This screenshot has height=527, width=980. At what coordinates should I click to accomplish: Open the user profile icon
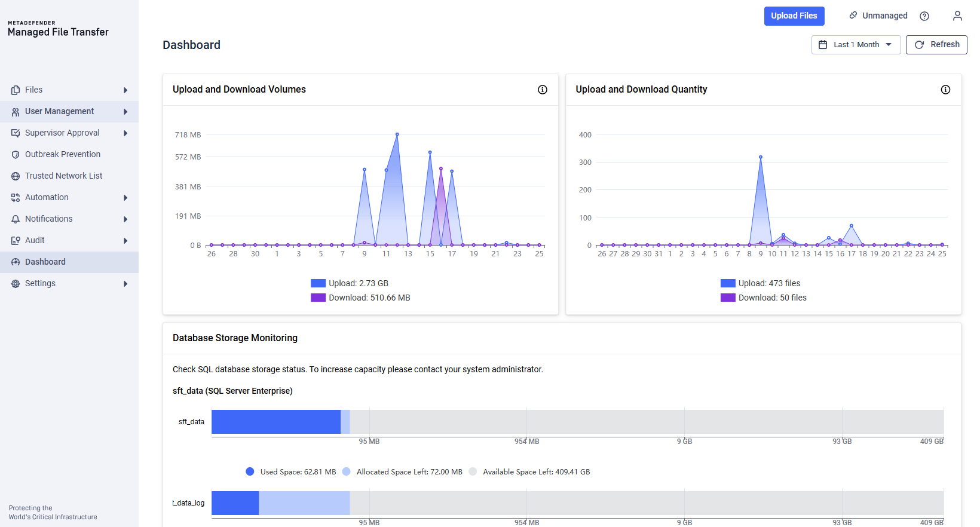pyautogui.click(x=957, y=16)
